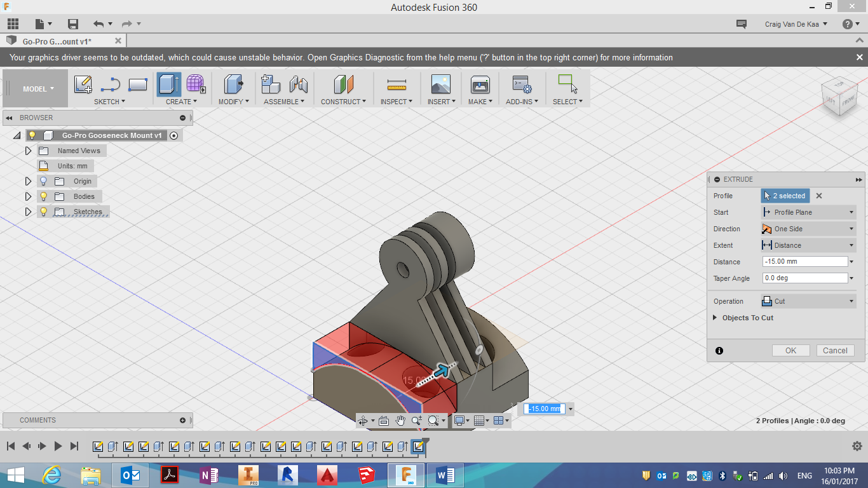868x488 pixels.
Task: Click the Redo arrow icon
Action: [127, 24]
